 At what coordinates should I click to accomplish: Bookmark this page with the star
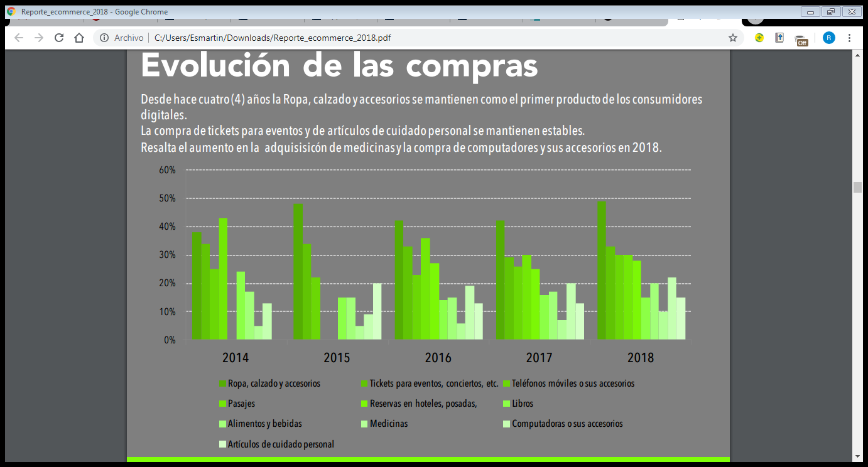(x=732, y=38)
